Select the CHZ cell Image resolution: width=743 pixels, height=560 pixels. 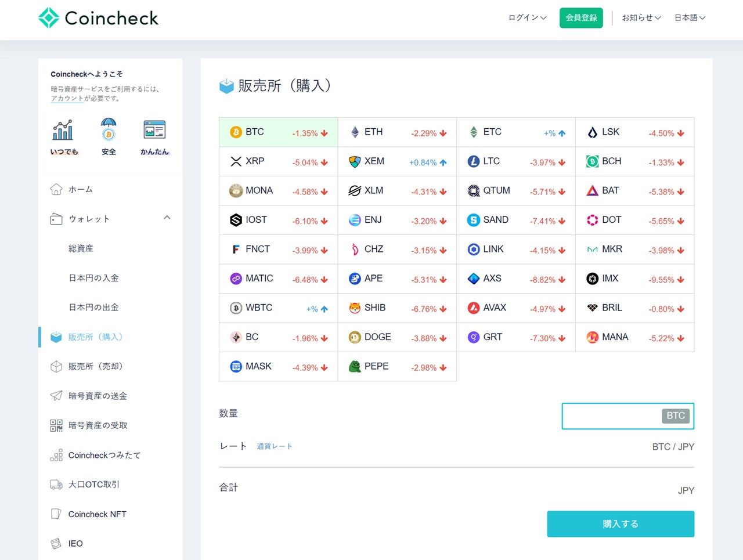(397, 250)
